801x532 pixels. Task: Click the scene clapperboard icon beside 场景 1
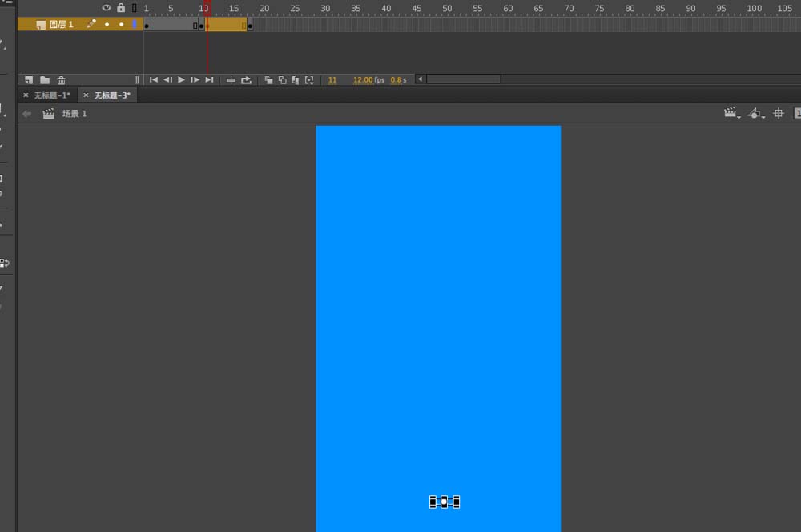49,114
